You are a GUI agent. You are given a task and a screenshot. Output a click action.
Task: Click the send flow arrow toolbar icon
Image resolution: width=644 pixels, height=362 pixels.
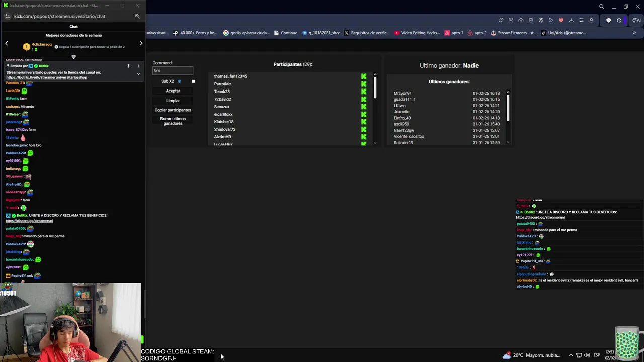tap(551, 20)
